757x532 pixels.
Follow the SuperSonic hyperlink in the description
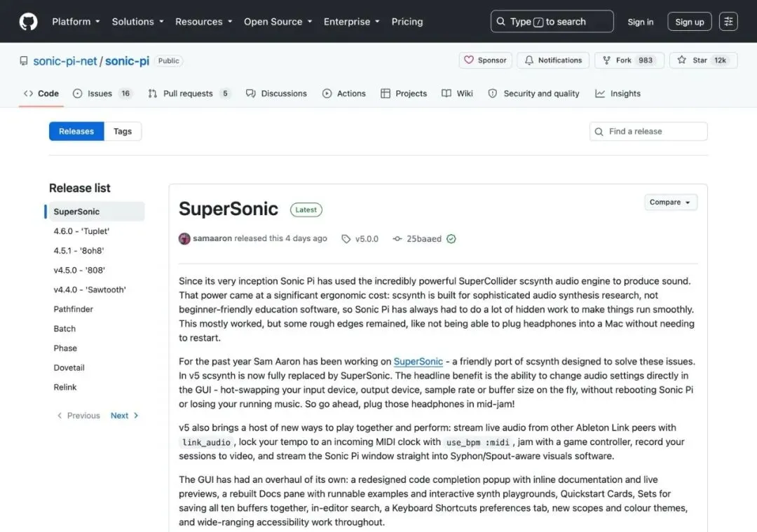click(418, 362)
